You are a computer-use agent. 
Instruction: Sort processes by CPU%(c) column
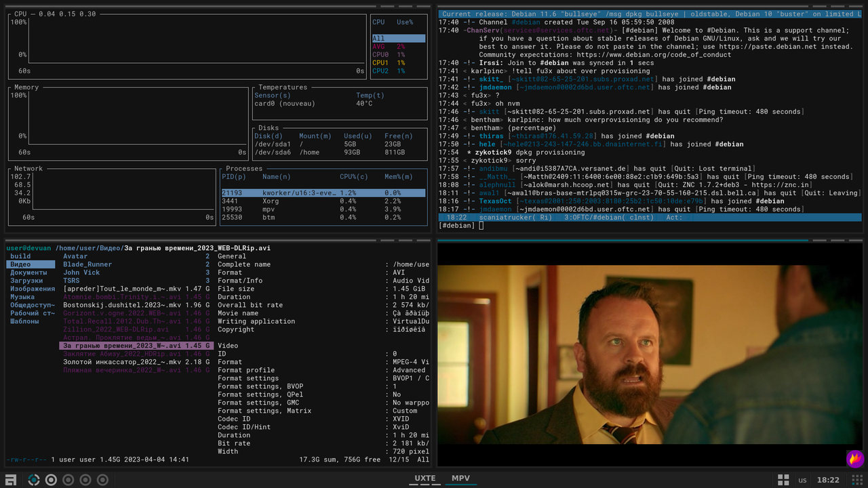[353, 177]
